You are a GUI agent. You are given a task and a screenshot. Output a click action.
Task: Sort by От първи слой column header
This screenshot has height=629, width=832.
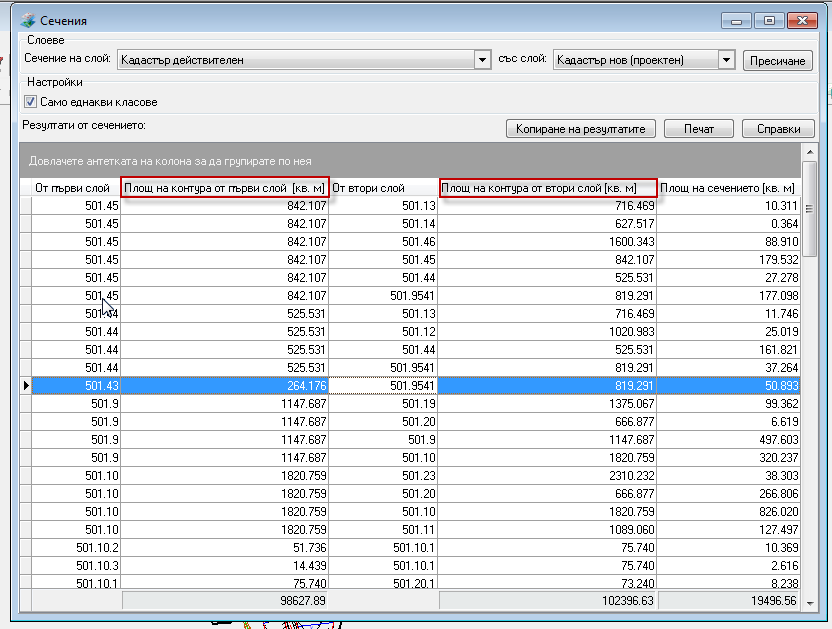[72, 188]
